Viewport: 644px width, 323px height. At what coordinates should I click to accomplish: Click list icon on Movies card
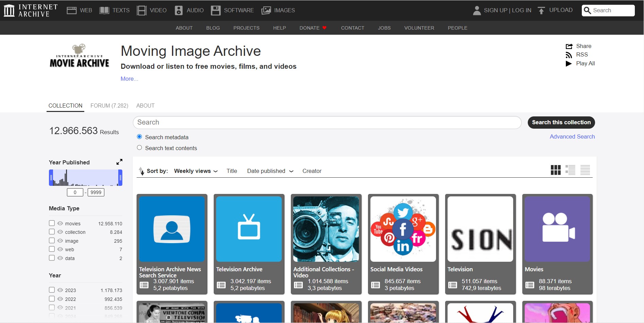coord(530,285)
